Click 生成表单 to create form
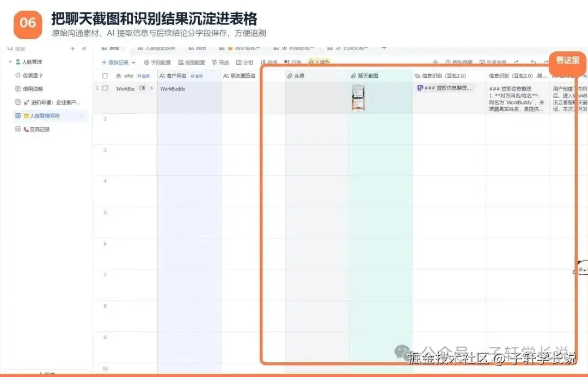The width and height of the screenshot is (588, 377). [x=493, y=62]
